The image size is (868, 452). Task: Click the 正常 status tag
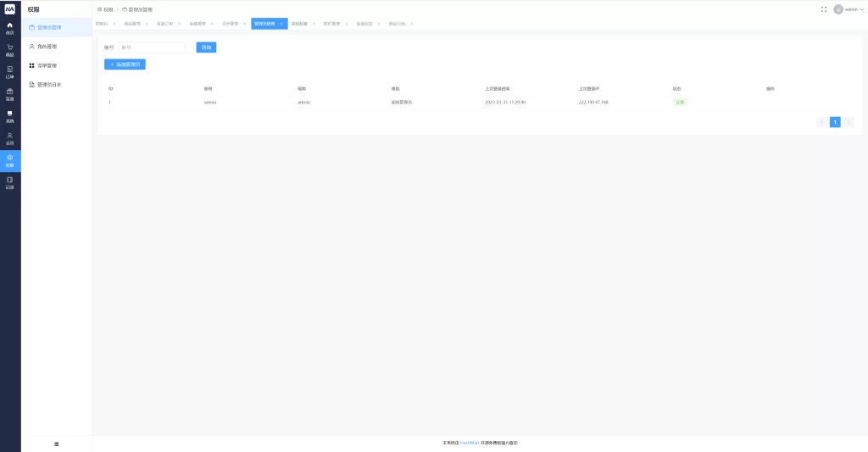[680, 103]
